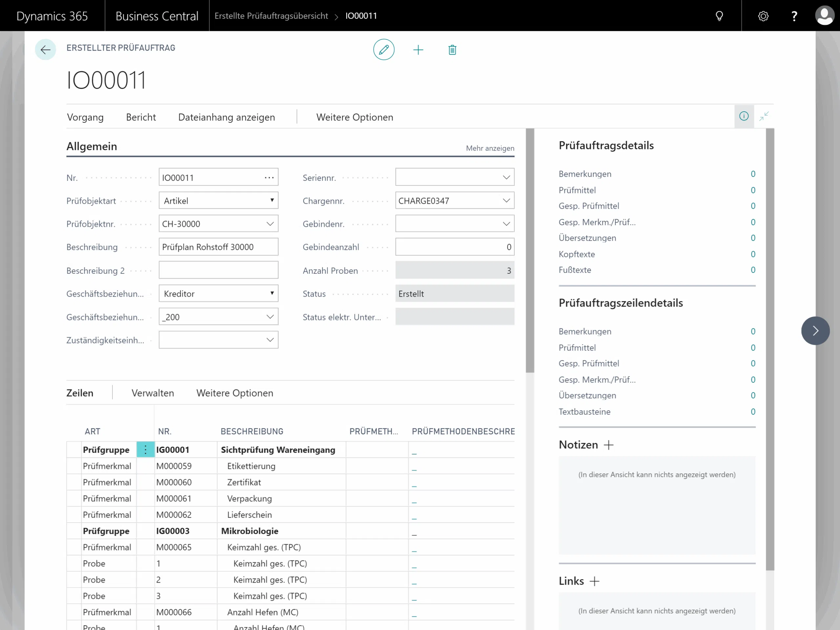Click the main page vertical scrollbar
Screen dimensions: 840x630
pos(530,251)
